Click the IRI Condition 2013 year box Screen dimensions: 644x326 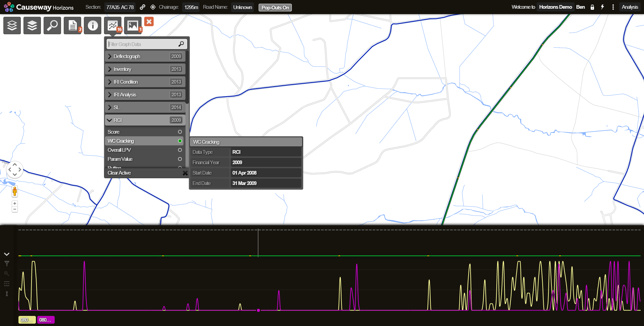[176, 82]
